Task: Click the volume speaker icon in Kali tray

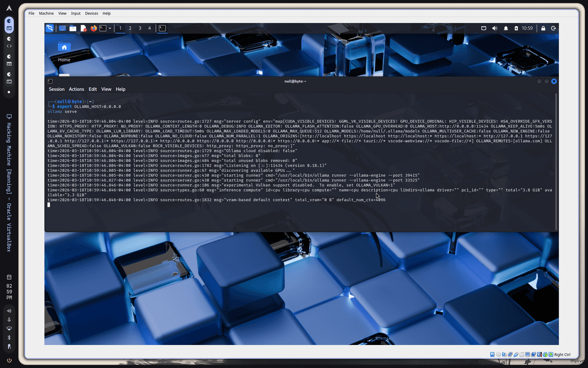Action: click(495, 28)
